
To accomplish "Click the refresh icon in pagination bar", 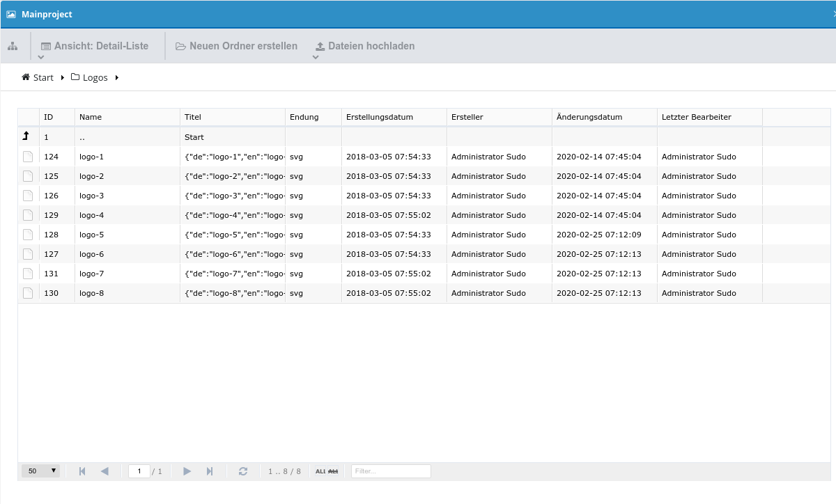I will (243, 471).
